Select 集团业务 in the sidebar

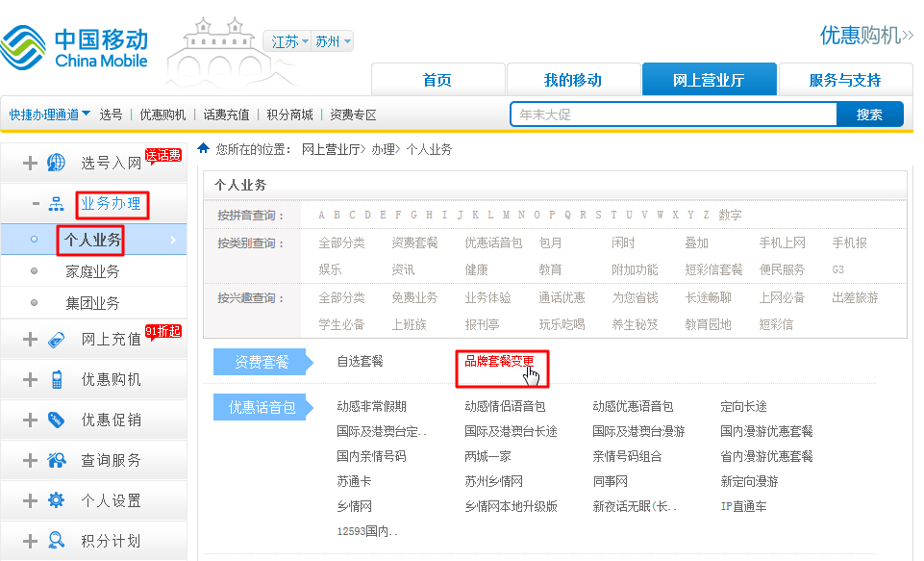coord(93,302)
